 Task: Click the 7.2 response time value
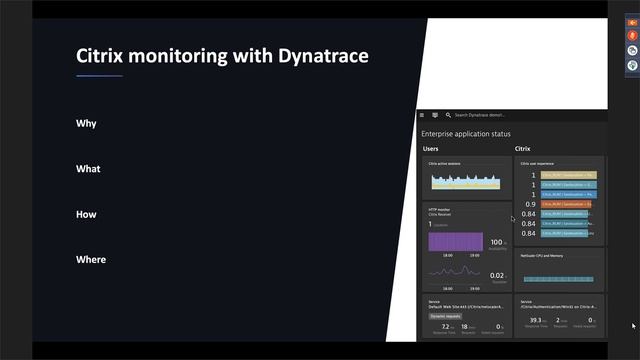point(445,327)
